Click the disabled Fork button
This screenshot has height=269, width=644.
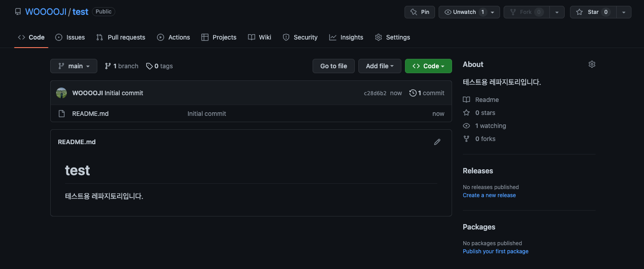point(526,12)
